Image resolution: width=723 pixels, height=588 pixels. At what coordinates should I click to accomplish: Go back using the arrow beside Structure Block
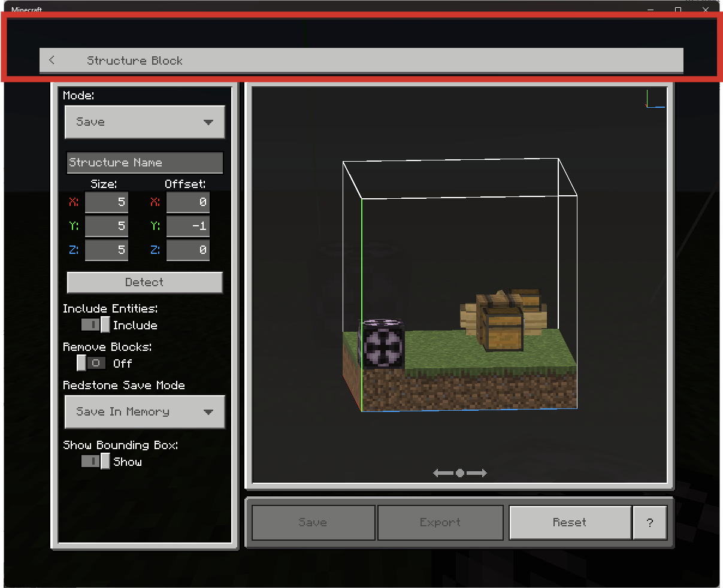[x=52, y=60]
